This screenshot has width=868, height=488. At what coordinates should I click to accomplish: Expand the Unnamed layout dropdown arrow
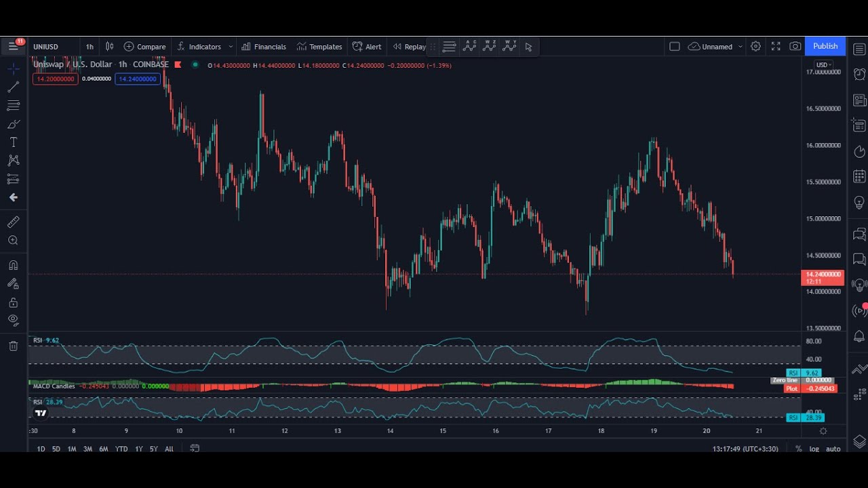click(x=740, y=46)
